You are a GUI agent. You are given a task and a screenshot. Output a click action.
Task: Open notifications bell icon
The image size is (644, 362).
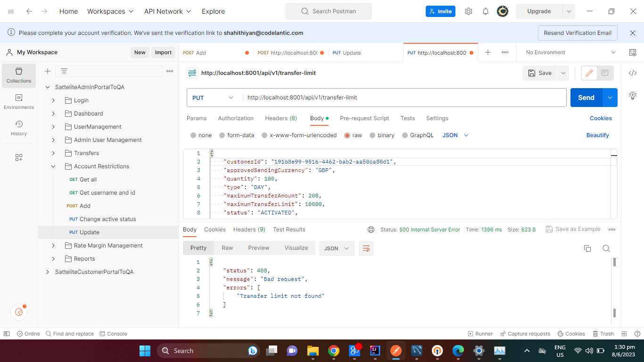tap(486, 11)
